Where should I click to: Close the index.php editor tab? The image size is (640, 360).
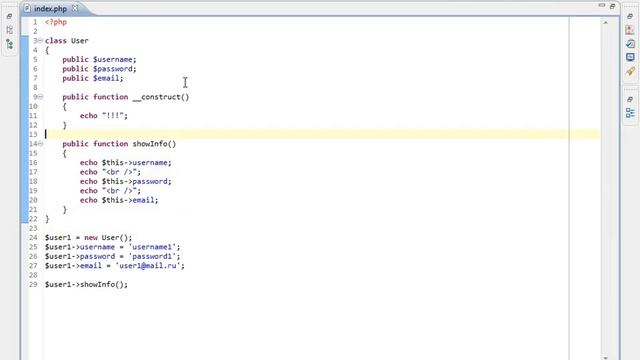click(x=75, y=8)
